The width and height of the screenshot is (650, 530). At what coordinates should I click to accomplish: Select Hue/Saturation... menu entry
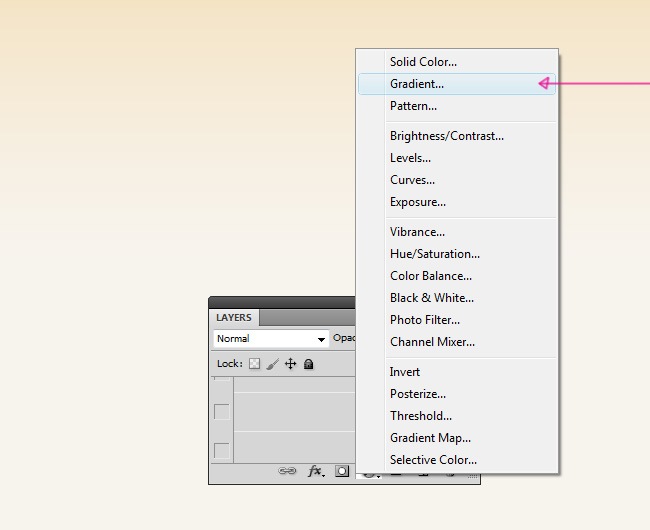(x=434, y=254)
